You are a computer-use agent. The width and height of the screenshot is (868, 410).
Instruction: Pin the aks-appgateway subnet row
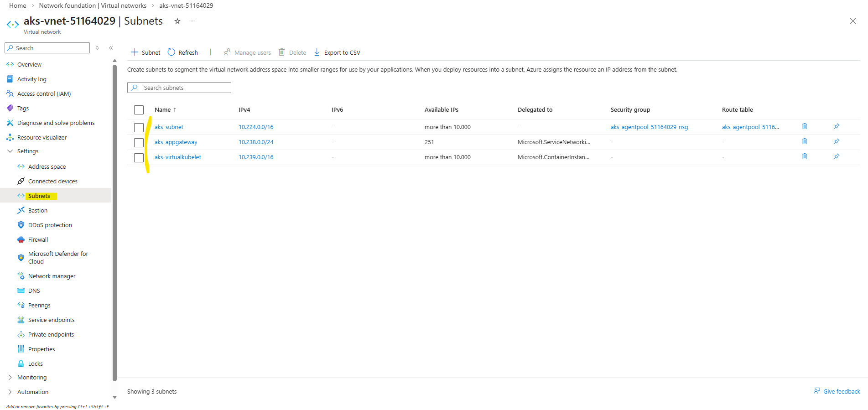coord(837,141)
